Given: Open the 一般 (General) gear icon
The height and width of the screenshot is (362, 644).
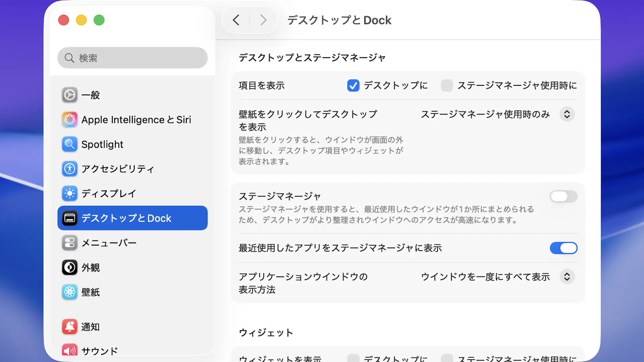Looking at the screenshot, I should click(x=70, y=95).
